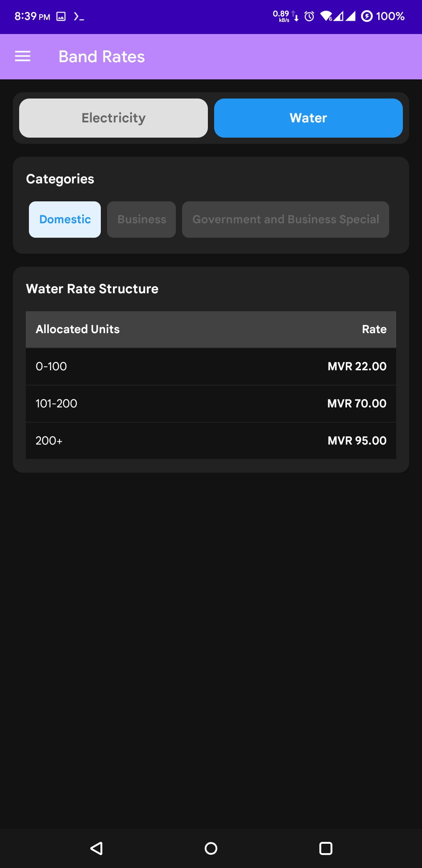Tap the terminal prompt notification icon
The height and width of the screenshot is (868, 422).
pos(79,16)
